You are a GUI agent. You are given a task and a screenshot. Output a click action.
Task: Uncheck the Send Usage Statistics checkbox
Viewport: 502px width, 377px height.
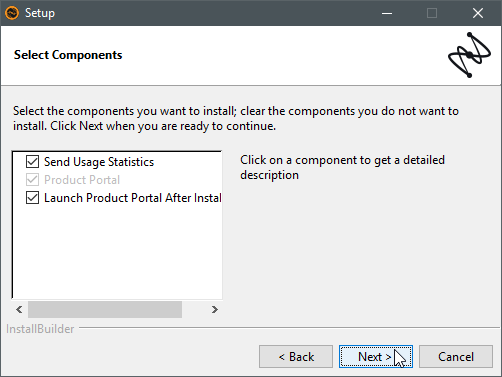32,162
